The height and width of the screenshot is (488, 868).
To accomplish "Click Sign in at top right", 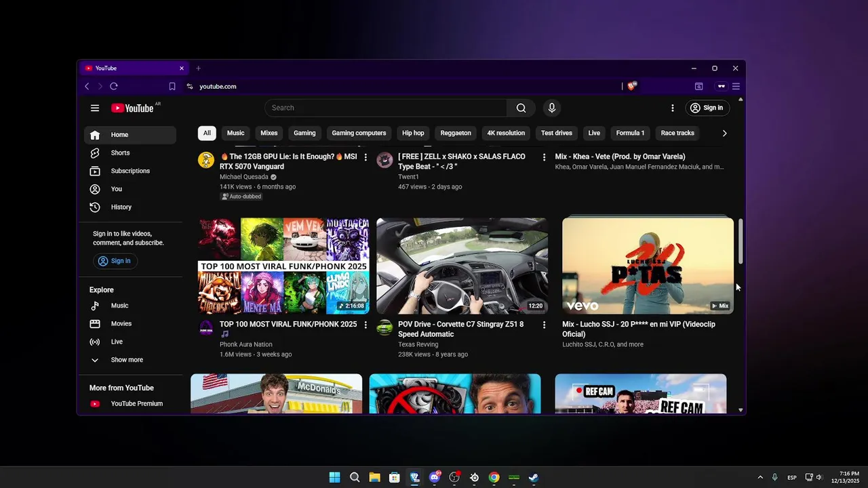I will (707, 108).
